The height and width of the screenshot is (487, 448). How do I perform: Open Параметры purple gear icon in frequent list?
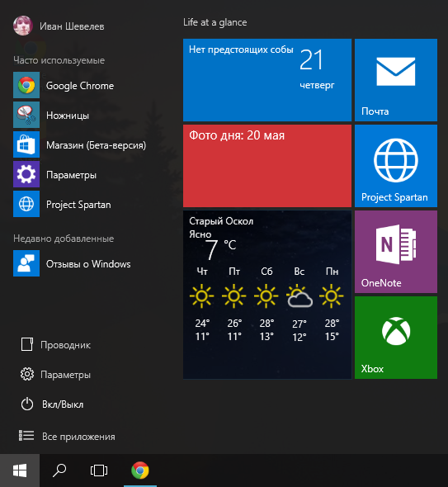click(26, 174)
